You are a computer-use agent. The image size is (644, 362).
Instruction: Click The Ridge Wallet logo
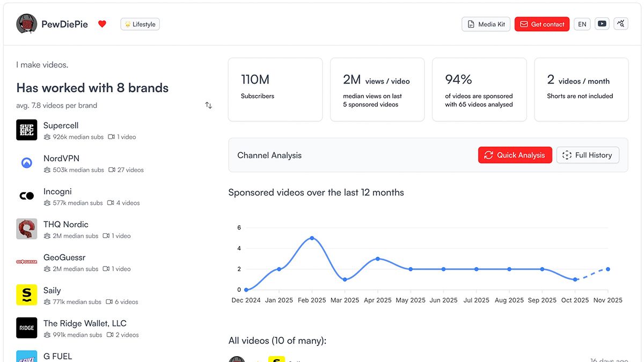[26, 328]
